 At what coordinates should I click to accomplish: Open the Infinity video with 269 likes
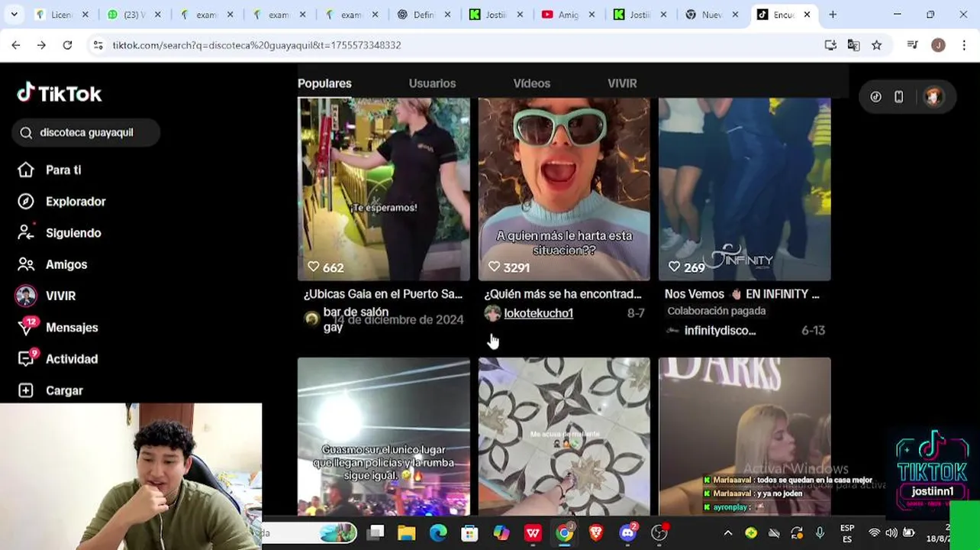(x=744, y=189)
